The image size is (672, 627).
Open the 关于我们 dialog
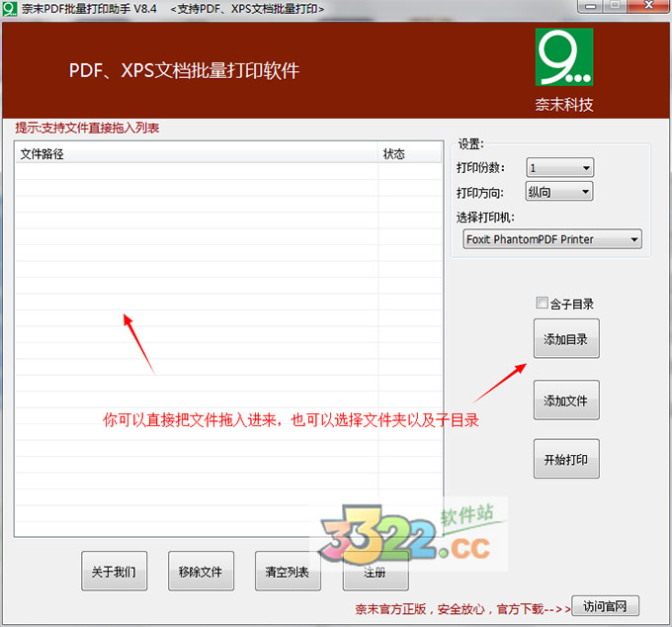[114, 572]
